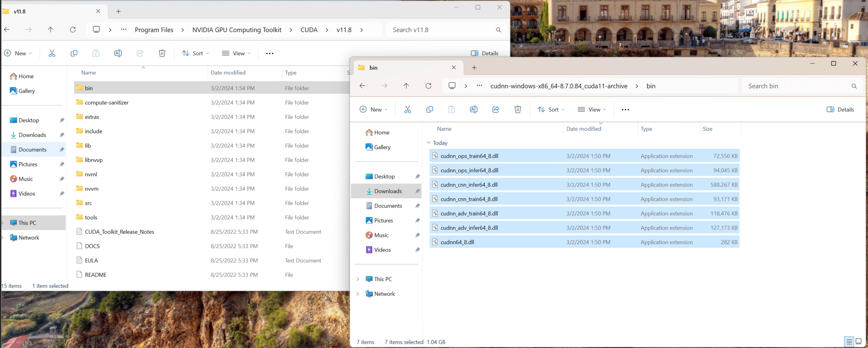The width and height of the screenshot is (868, 348).
Task: Open the View dropdown in v11.8 window
Action: pos(236,53)
